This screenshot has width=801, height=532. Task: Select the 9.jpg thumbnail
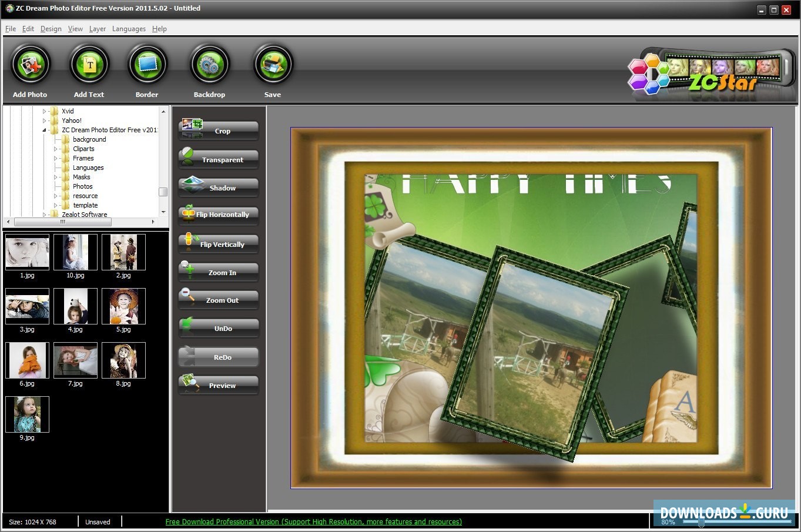point(27,414)
